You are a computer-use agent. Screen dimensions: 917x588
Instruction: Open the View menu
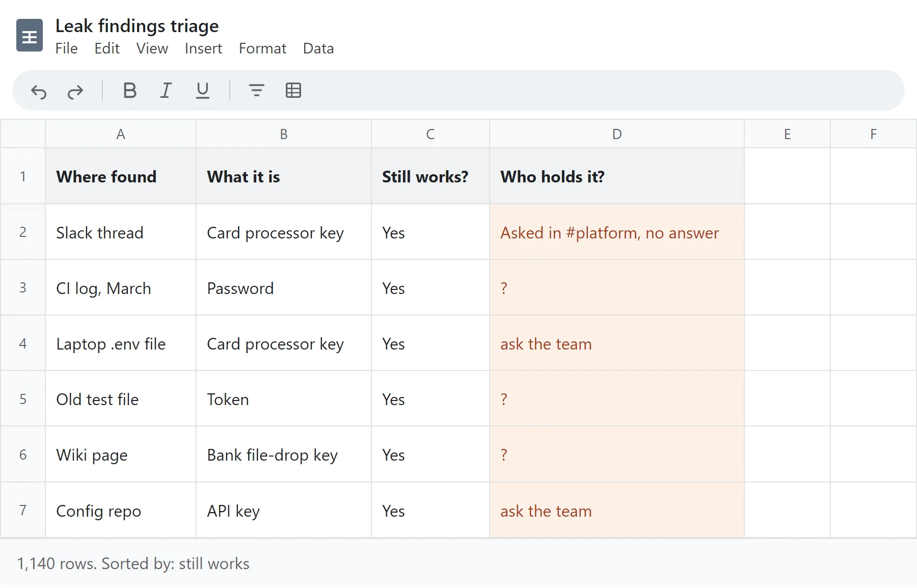(x=152, y=48)
